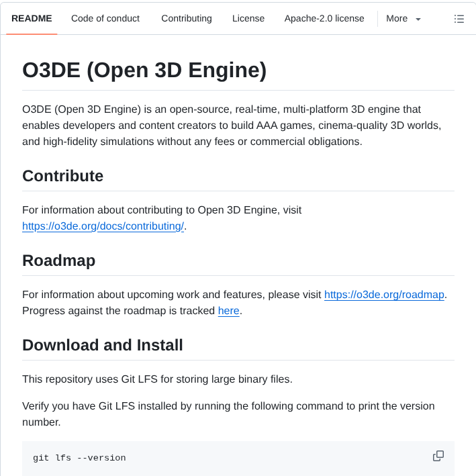Click the Roadmap section heading

[x=59, y=260]
